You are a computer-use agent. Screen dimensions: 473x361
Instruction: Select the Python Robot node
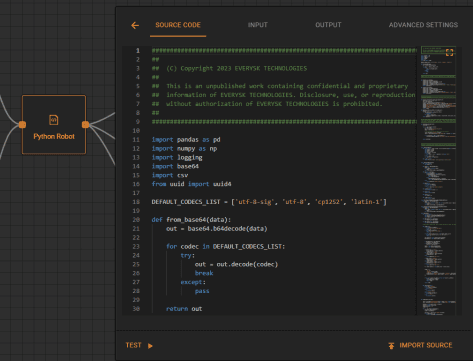(x=54, y=125)
